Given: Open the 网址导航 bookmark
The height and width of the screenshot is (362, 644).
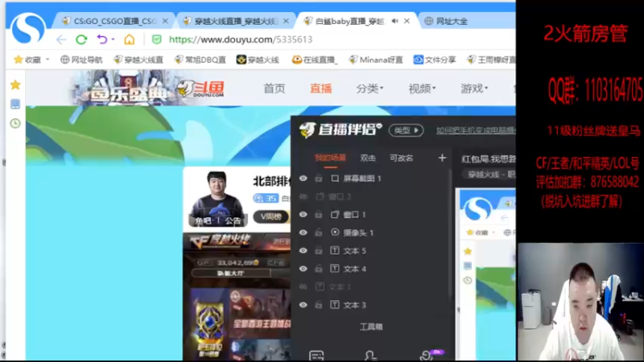Looking at the screenshot, I should (x=81, y=60).
